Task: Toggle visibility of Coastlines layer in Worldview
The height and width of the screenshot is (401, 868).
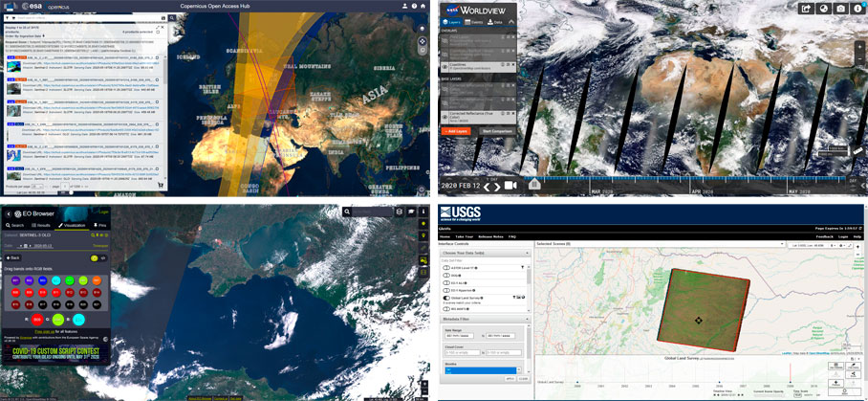Action: pyautogui.click(x=445, y=67)
